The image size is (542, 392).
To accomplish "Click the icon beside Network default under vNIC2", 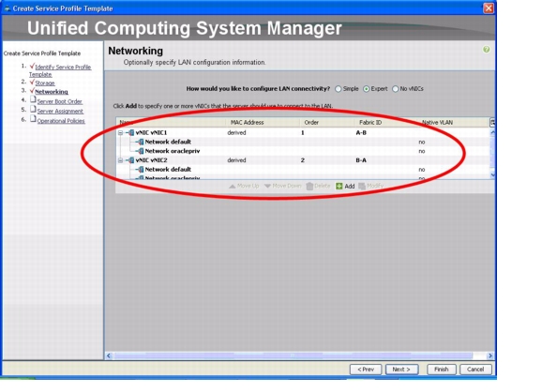I will point(141,170).
